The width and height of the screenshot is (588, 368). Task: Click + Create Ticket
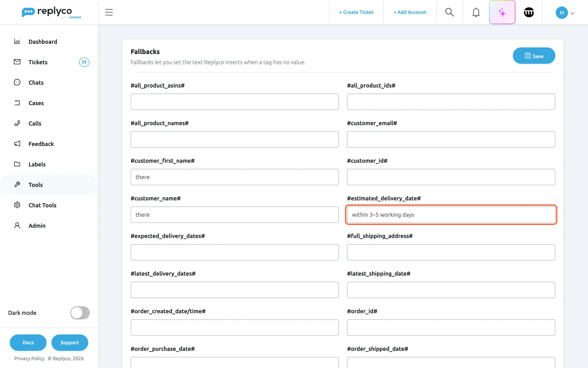(x=356, y=12)
